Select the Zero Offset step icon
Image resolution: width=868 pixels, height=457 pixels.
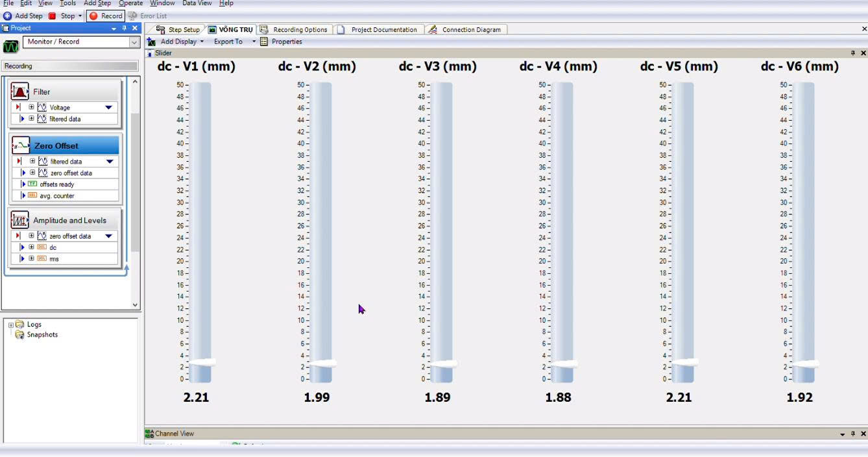pos(20,145)
